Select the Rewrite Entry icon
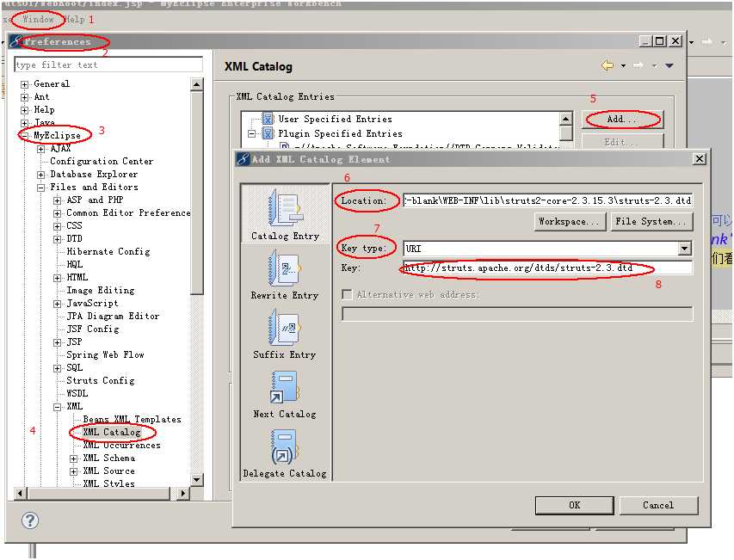 (x=285, y=268)
